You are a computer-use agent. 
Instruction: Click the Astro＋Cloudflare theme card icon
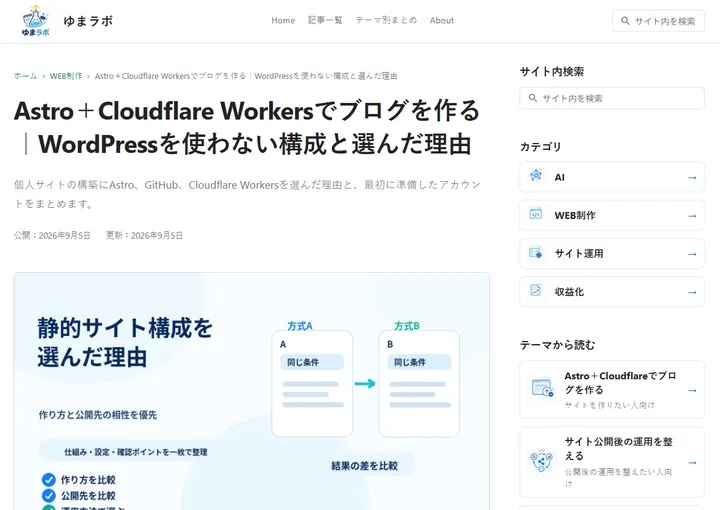tap(542, 388)
